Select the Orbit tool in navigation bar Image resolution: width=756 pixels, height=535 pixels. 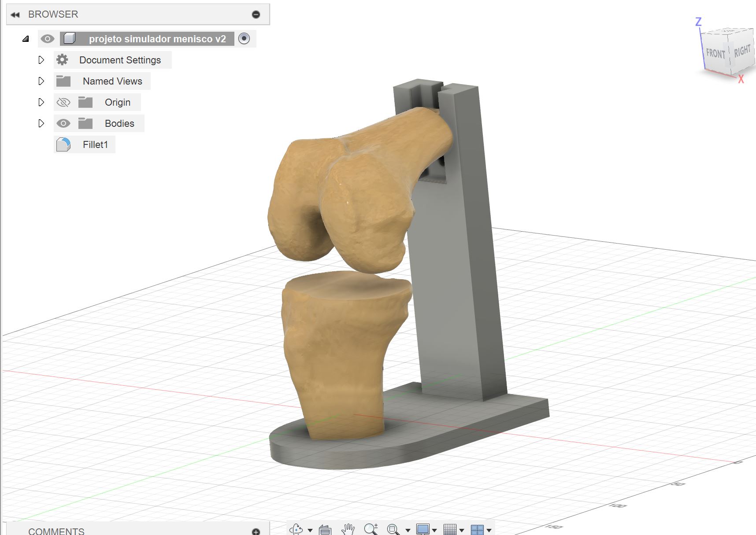click(296, 529)
